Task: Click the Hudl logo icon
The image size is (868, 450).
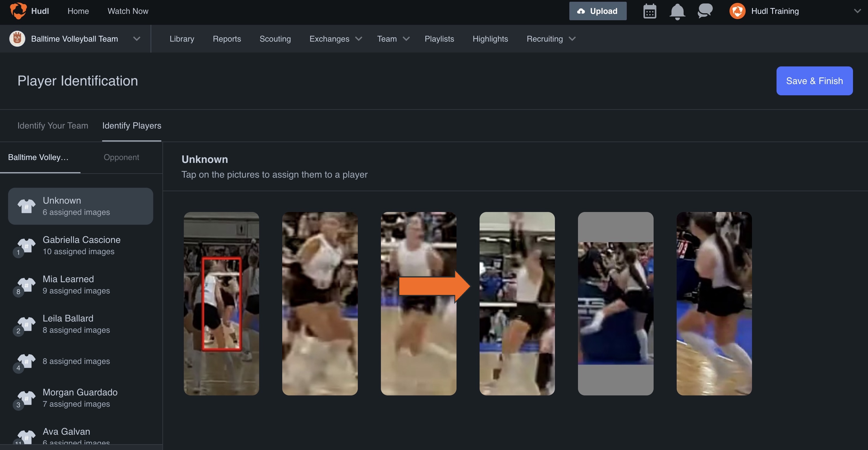Action: tap(18, 11)
